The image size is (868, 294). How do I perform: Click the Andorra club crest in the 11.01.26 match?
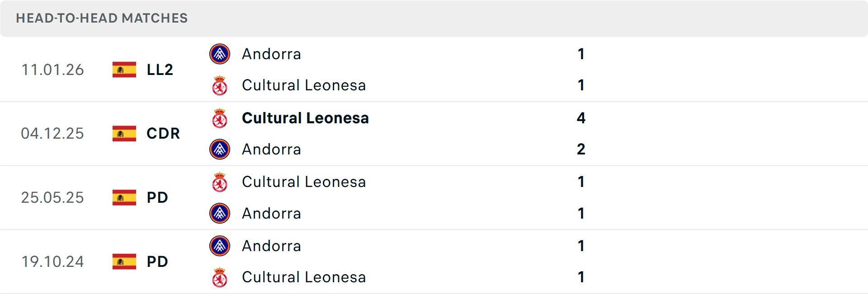tap(220, 54)
